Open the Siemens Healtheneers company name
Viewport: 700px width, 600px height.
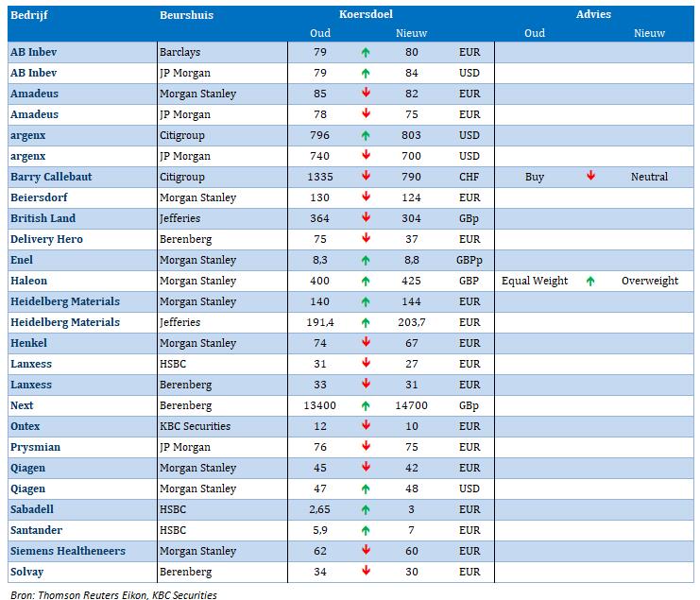(x=67, y=551)
